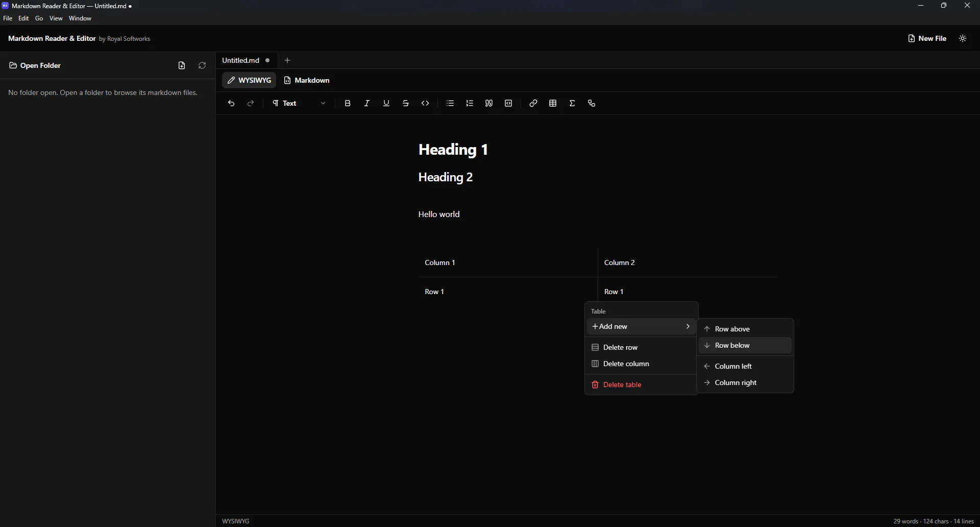Click the Open Folder button
This screenshot has width=980, height=527.
(x=35, y=65)
